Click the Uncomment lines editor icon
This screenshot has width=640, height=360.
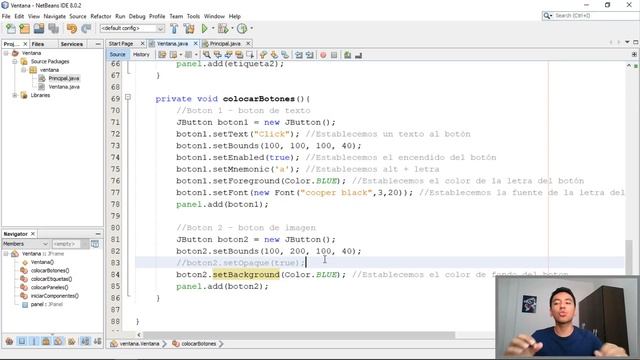358,55
